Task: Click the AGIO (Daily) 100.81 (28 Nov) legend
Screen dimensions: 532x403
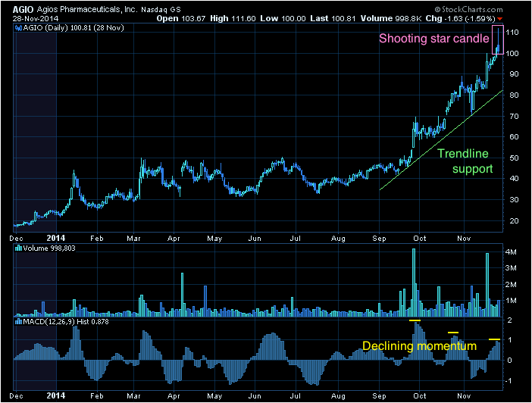Action: (74, 28)
